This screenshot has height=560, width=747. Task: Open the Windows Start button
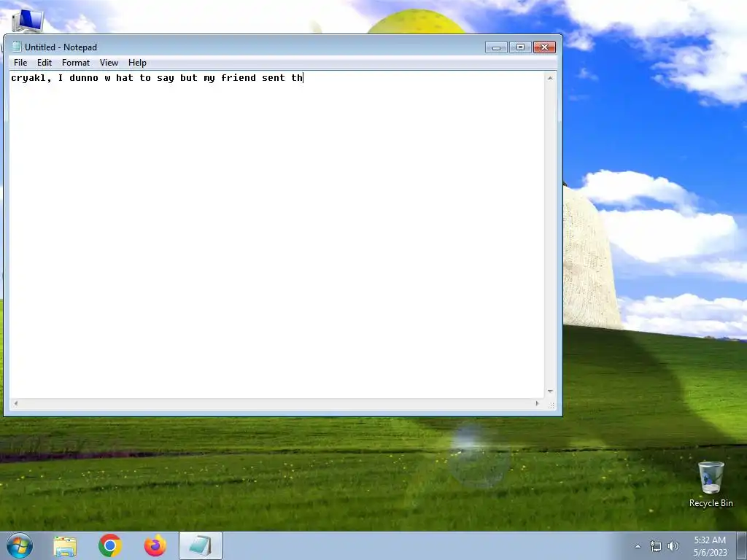click(20, 545)
